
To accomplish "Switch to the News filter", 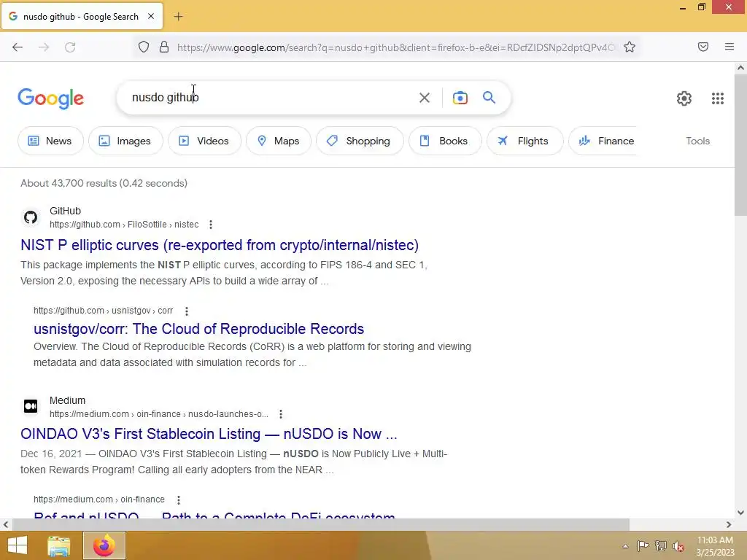I will click(50, 141).
